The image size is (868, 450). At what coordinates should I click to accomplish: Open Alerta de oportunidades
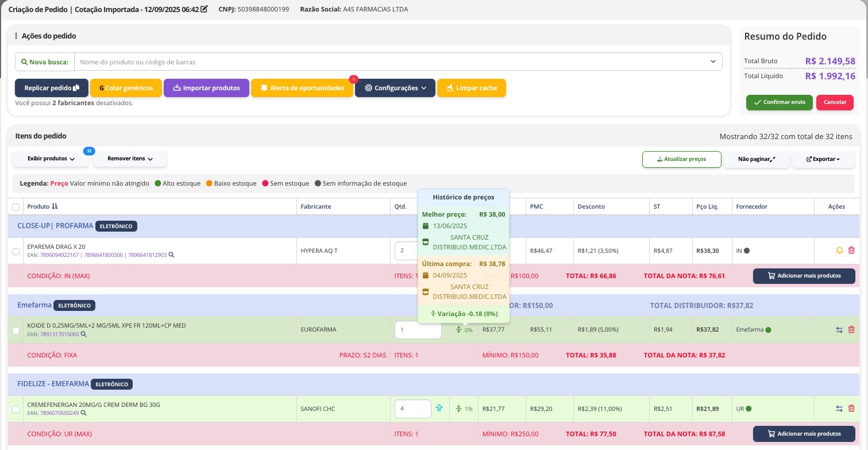302,88
